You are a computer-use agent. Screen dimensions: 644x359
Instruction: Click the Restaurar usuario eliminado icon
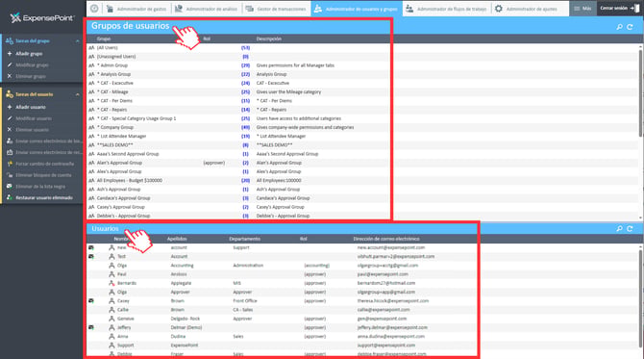click(10, 198)
